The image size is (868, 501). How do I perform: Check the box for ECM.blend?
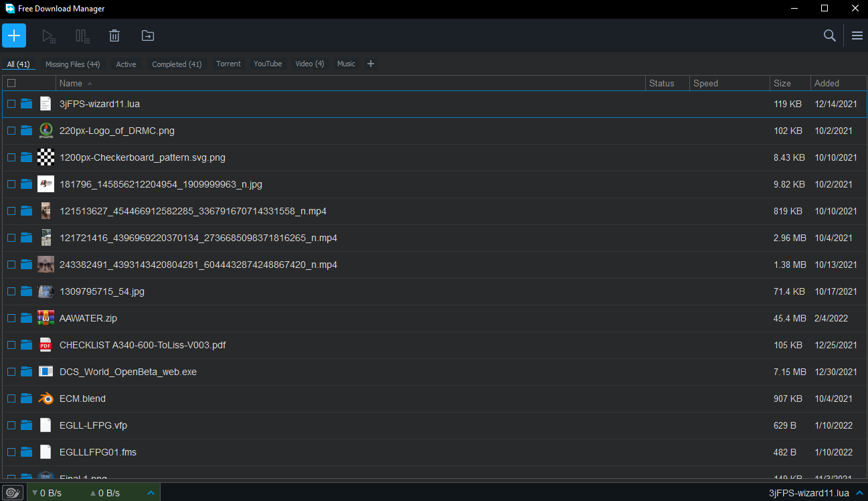(x=11, y=399)
